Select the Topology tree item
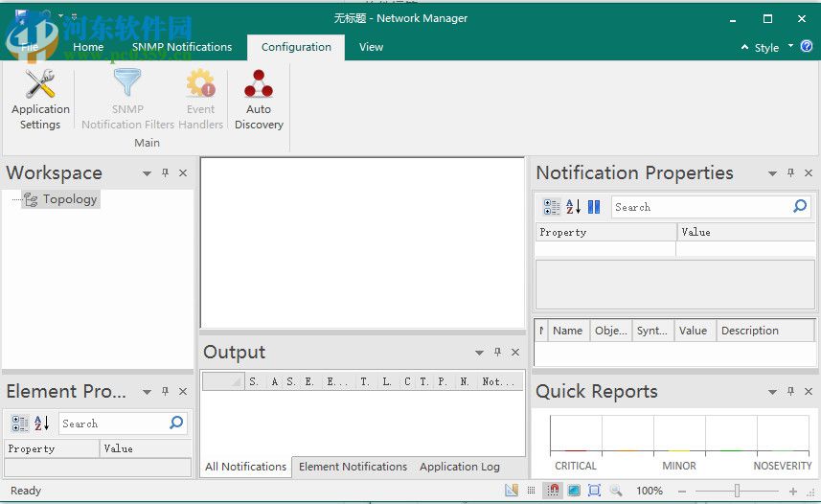821x504 pixels. click(69, 199)
